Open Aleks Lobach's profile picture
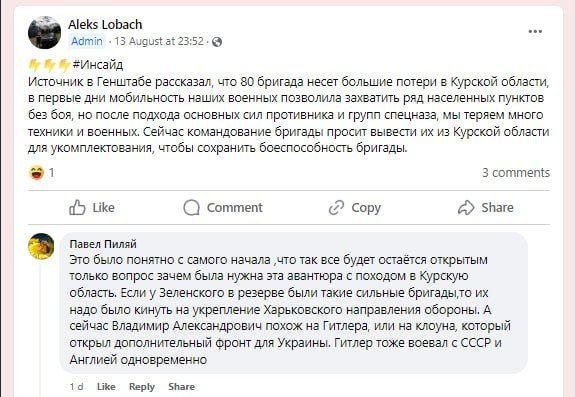 pyautogui.click(x=44, y=33)
